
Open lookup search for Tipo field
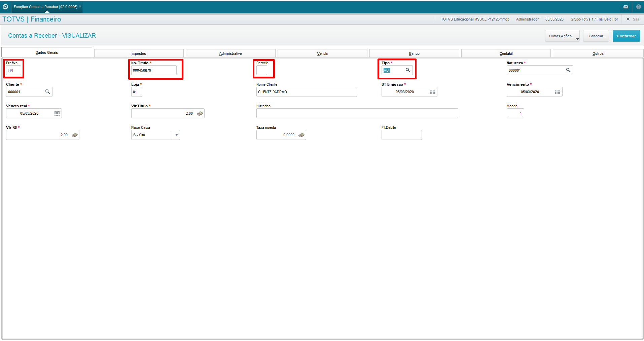tap(408, 70)
